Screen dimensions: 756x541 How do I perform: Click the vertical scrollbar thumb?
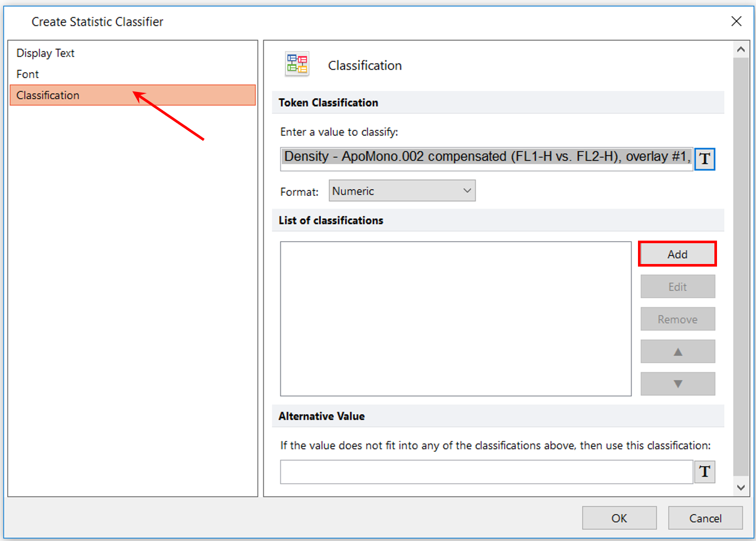[741, 267]
